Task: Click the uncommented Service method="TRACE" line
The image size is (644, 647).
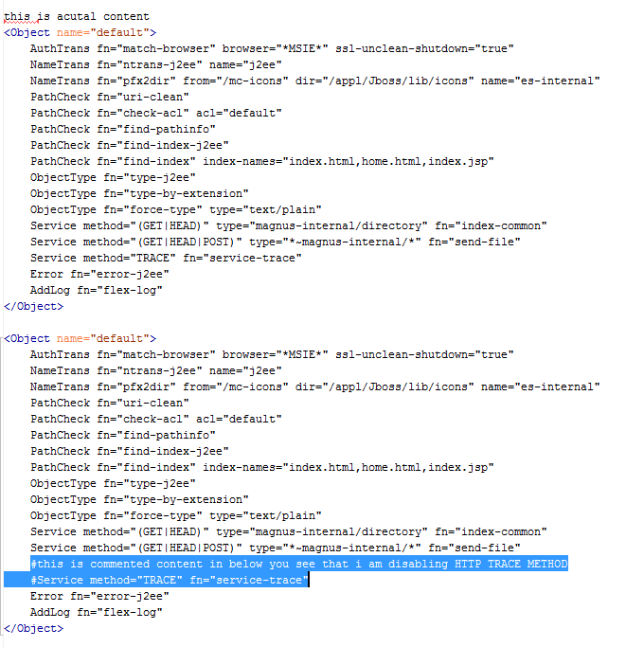Action: point(166,259)
